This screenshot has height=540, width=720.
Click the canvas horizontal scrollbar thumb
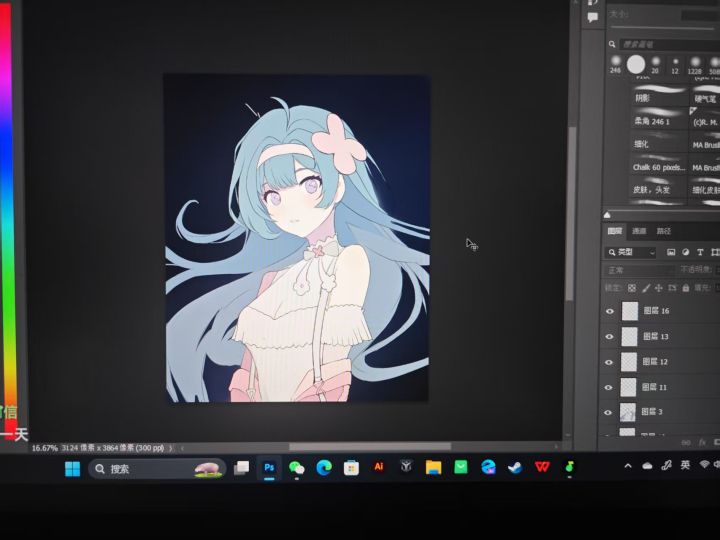(370, 446)
